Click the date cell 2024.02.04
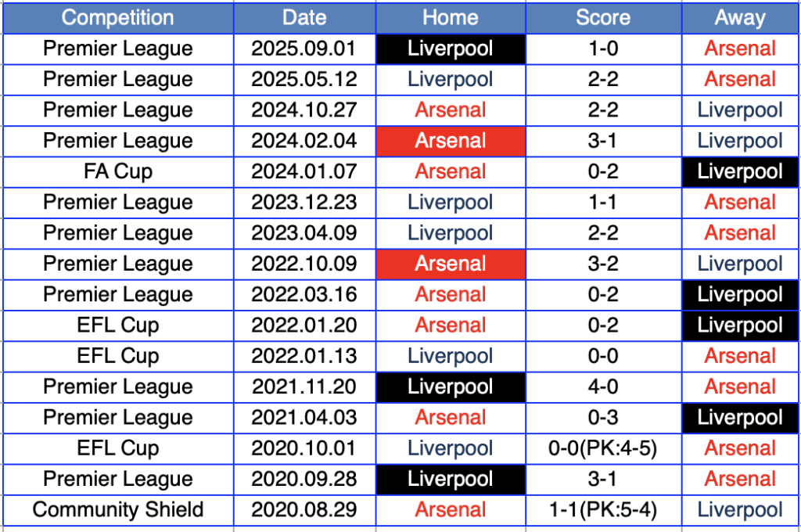801x532 pixels. click(x=304, y=141)
